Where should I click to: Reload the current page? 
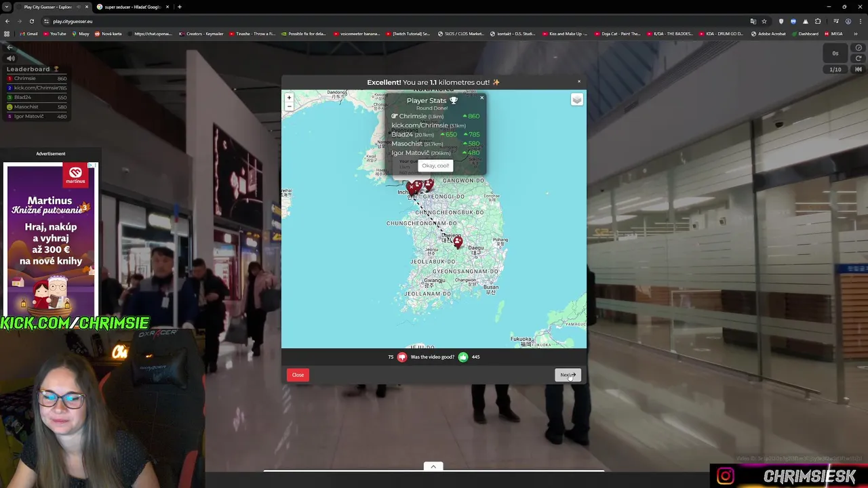[x=32, y=21]
